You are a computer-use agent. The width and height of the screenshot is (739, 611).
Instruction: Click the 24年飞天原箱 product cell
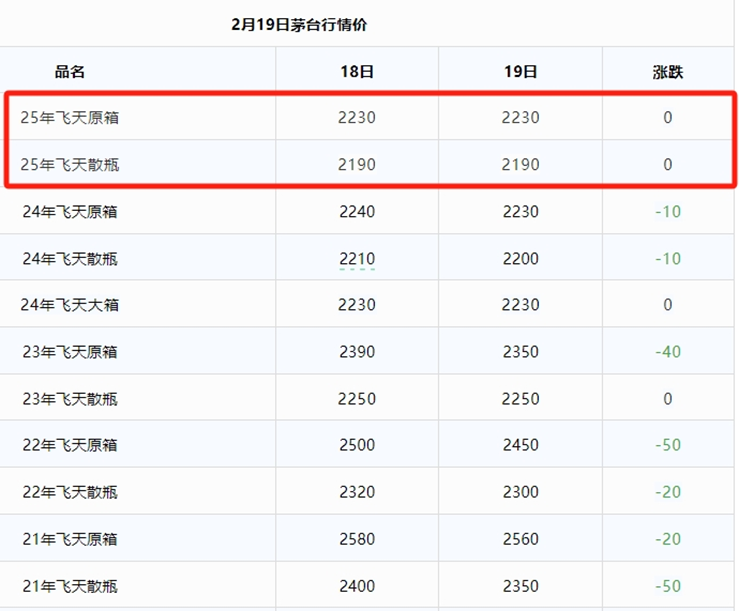[x=70, y=212]
